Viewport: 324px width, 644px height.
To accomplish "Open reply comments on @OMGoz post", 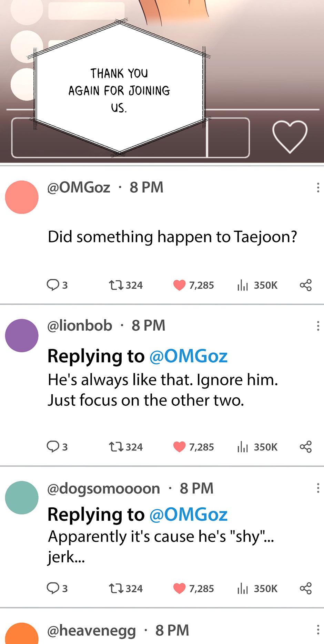I will 53,285.
